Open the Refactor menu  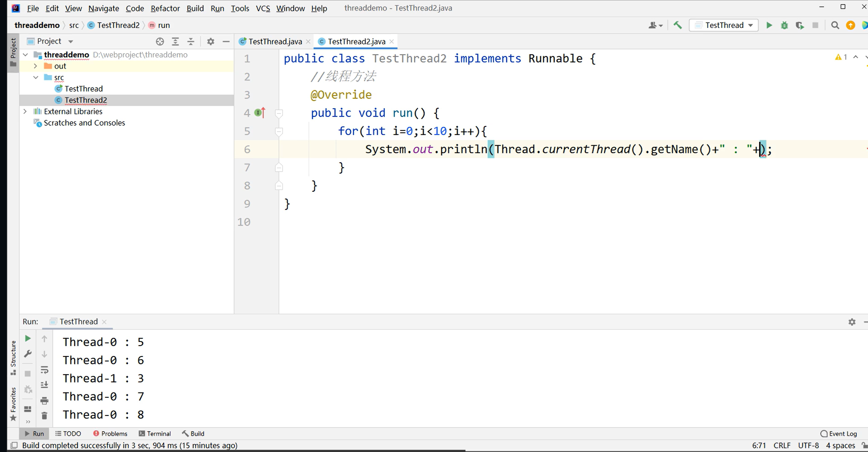pyautogui.click(x=165, y=8)
